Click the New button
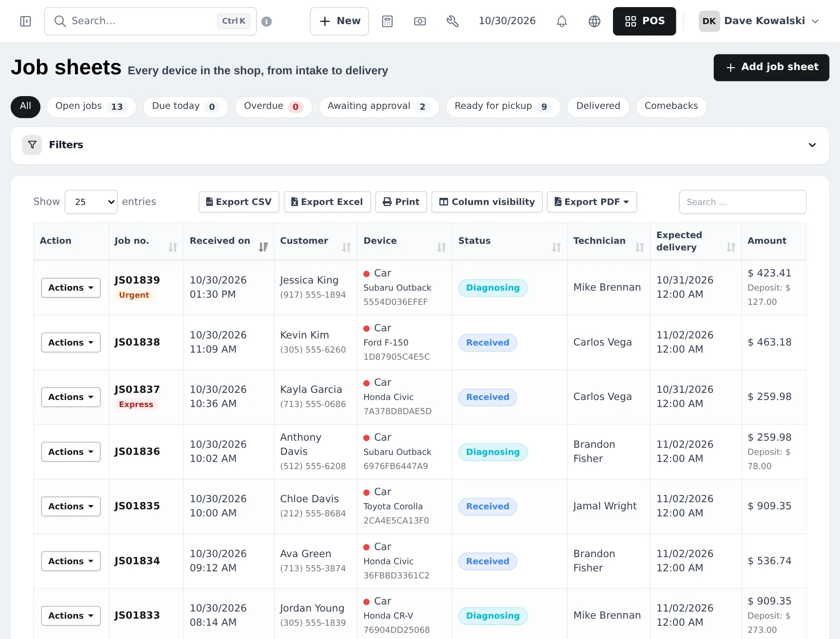The height and width of the screenshot is (639, 840). [340, 21]
